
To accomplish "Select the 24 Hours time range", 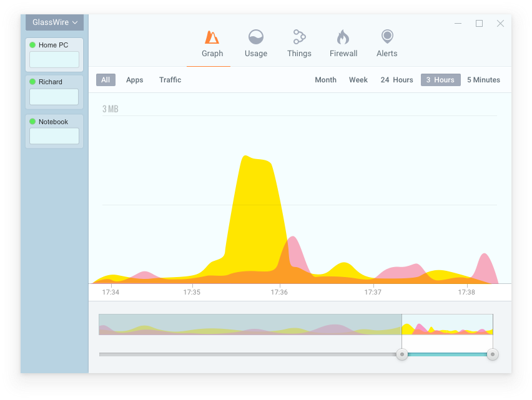I will 397,80.
